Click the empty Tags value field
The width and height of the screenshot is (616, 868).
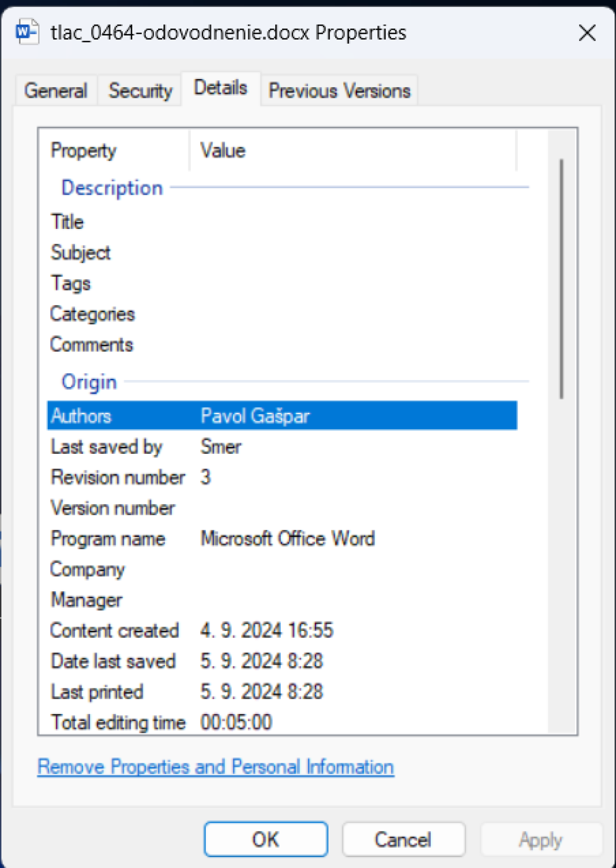(354, 283)
